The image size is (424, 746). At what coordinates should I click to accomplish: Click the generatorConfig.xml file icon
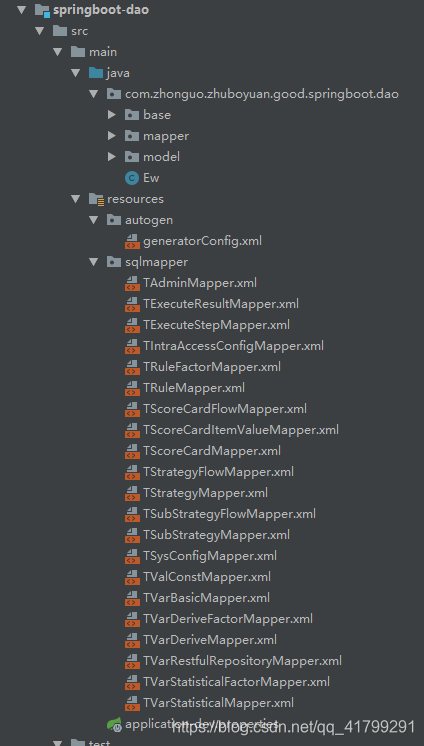tap(132, 241)
